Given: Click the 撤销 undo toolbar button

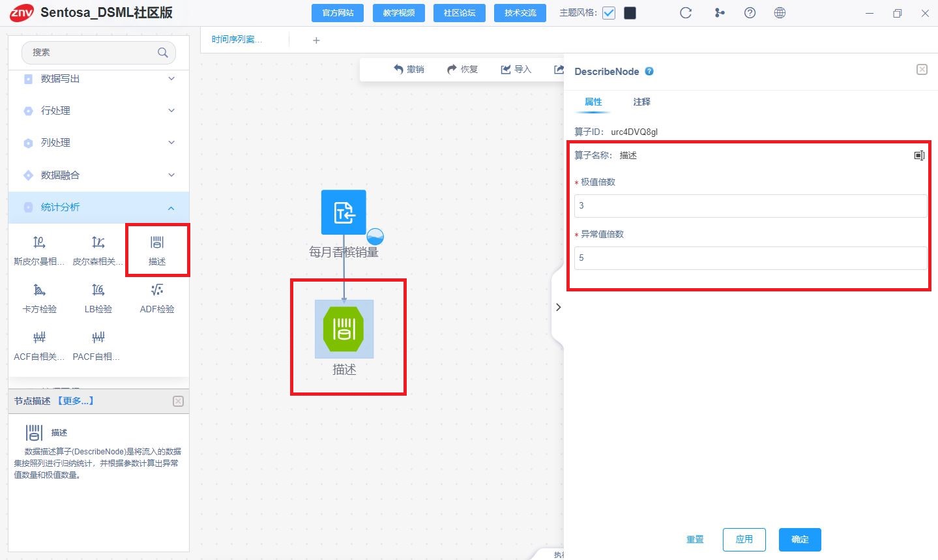Looking at the screenshot, I should 409,69.
